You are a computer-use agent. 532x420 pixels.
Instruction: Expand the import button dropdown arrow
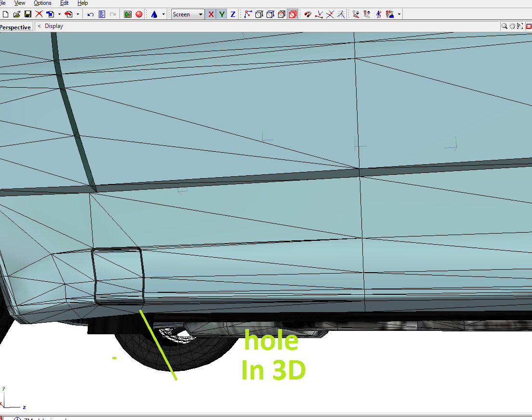[x=59, y=14]
